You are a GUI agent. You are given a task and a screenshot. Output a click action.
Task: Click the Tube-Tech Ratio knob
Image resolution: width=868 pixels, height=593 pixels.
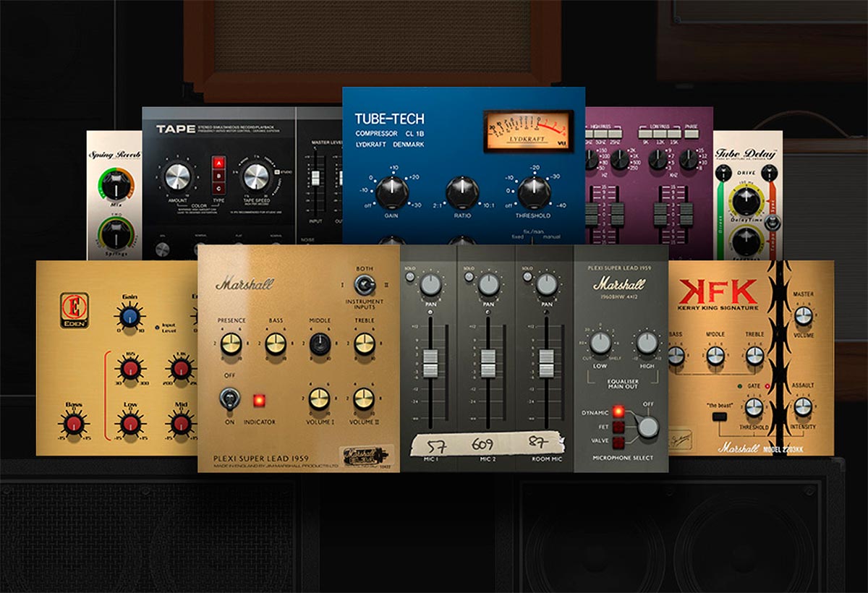click(x=462, y=192)
